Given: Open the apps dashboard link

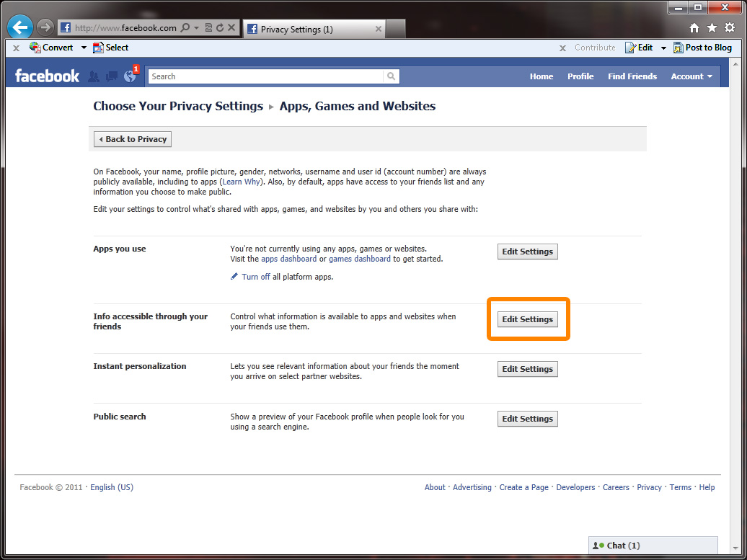Looking at the screenshot, I should pos(288,259).
